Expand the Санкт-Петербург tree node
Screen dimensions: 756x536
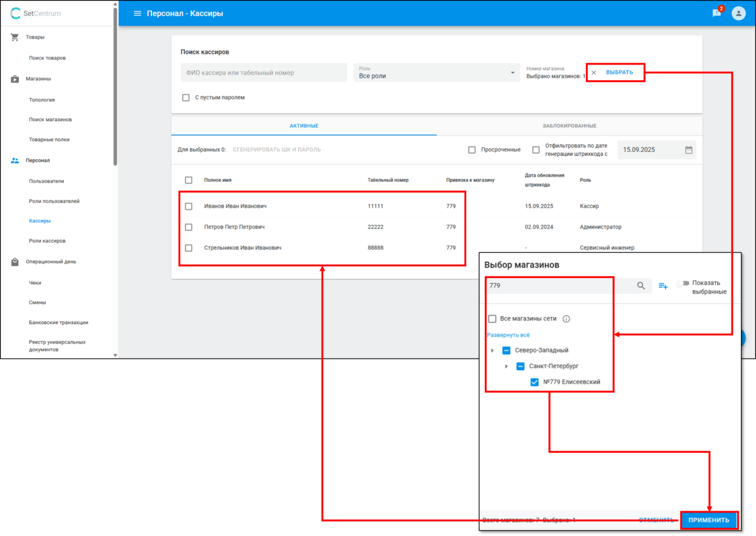point(506,366)
